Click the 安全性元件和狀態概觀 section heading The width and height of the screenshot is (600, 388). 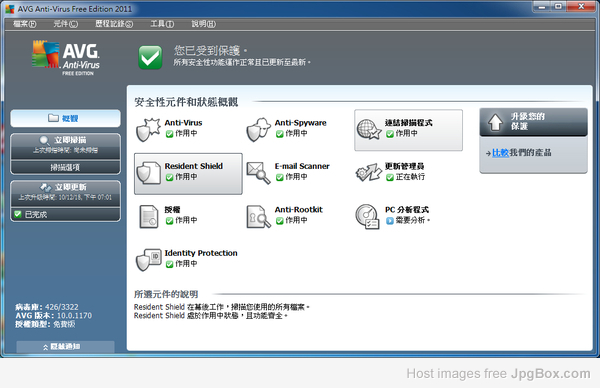186,102
